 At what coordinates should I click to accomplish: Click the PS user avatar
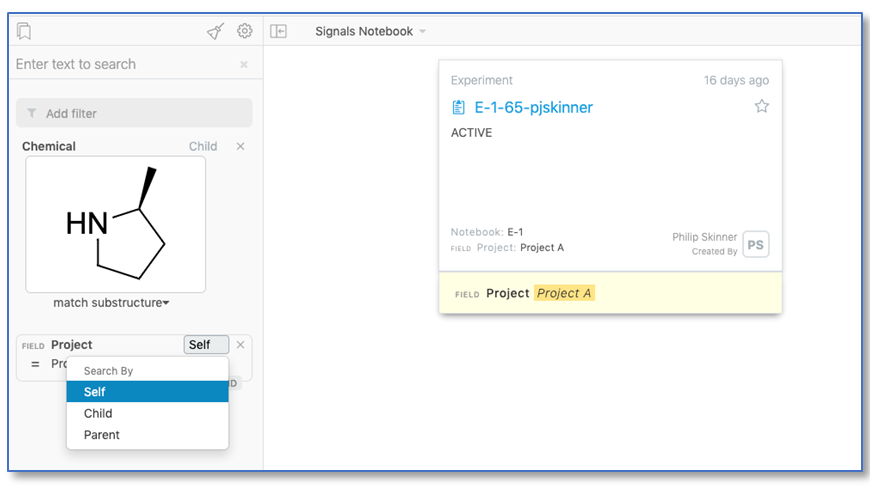click(756, 244)
